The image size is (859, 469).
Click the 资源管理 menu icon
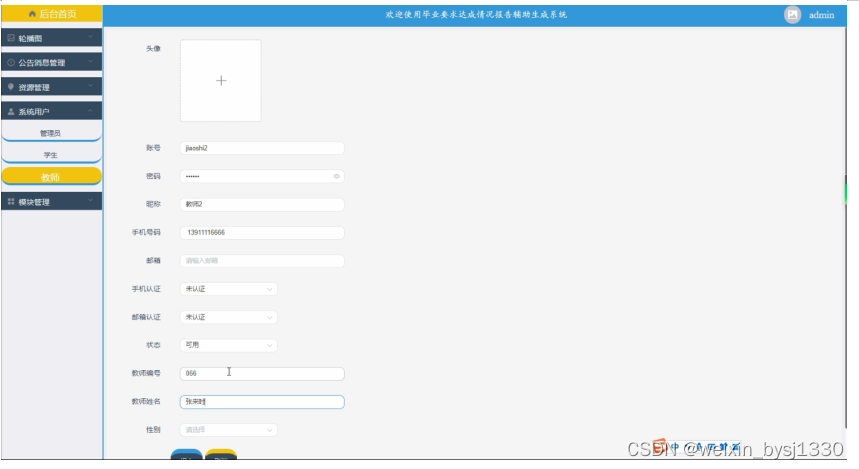coord(11,87)
